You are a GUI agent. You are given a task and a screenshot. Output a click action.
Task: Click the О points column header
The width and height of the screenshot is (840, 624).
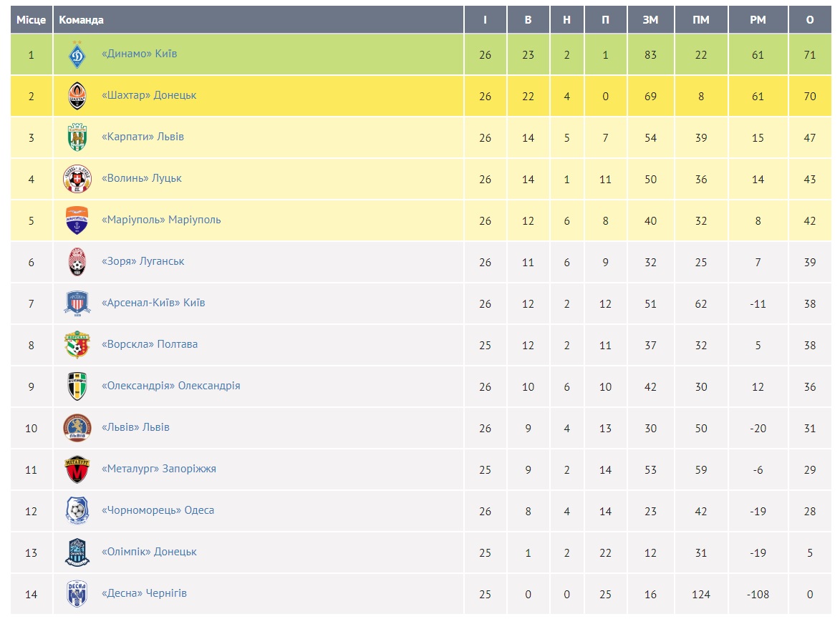pyautogui.click(x=810, y=20)
